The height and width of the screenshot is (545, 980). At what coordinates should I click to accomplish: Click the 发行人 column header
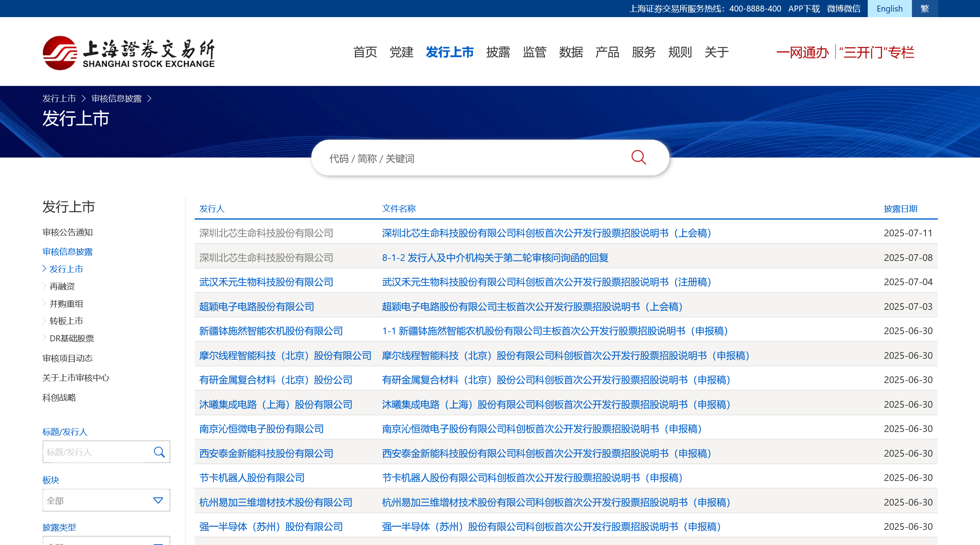[212, 208]
